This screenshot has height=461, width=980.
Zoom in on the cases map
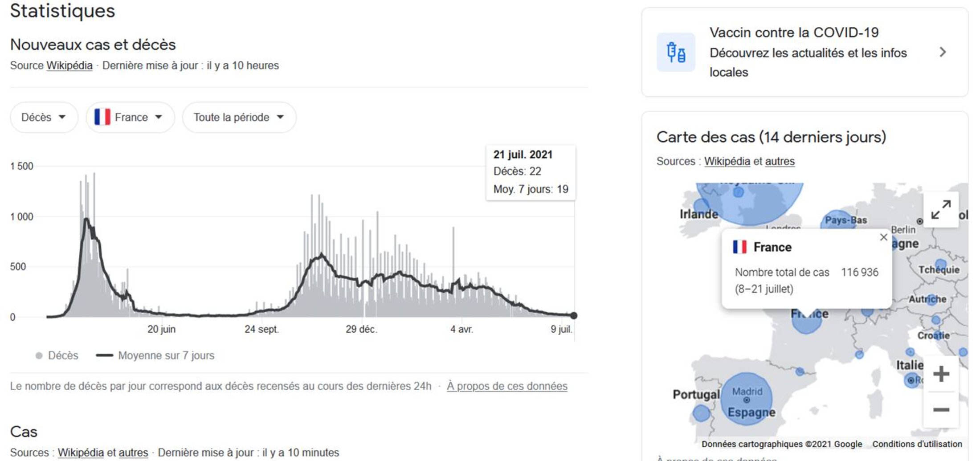coord(941,374)
